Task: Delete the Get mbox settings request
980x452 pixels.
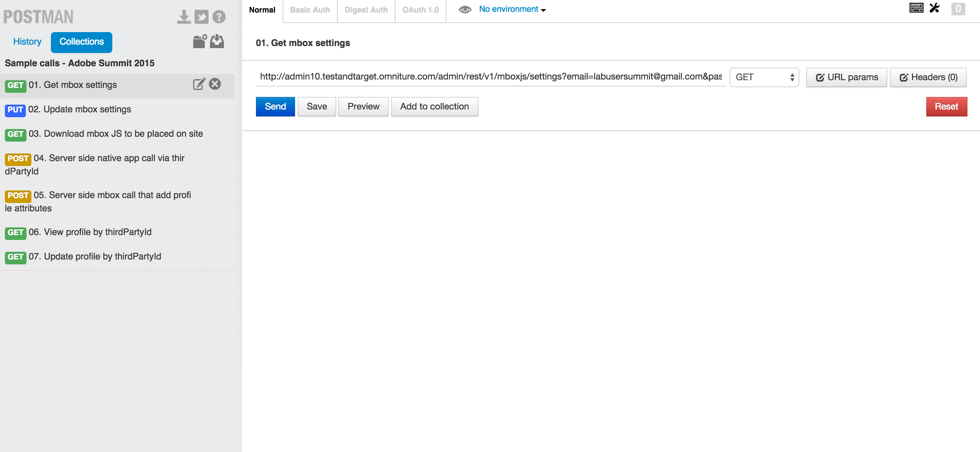Action: coord(215,84)
